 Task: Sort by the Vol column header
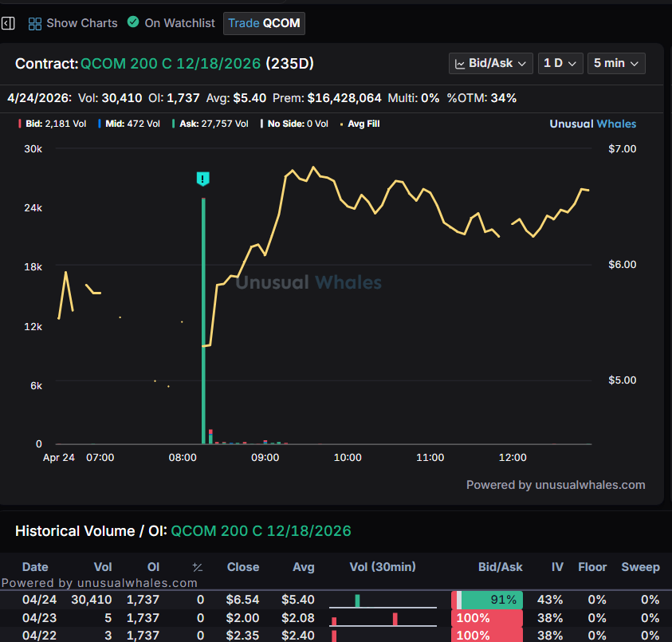click(103, 567)
